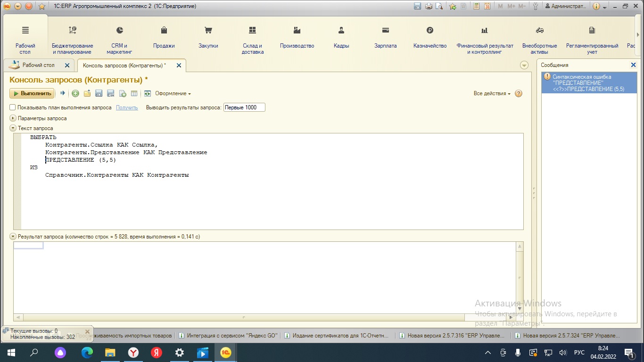Image resolution: width=644 pixels, height=362 pixels.
Task: Add to favorites star-plus icon
Action: click(453, 6)
